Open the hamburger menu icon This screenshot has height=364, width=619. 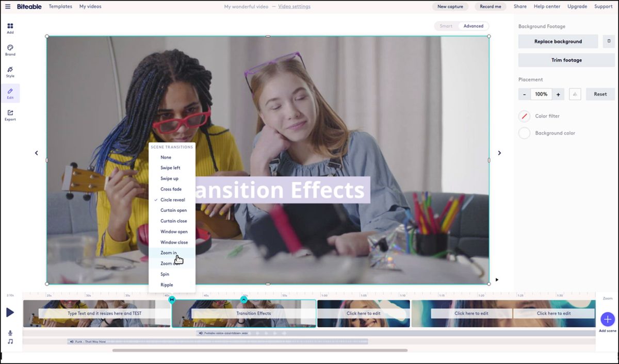click(x=8, y=7)
